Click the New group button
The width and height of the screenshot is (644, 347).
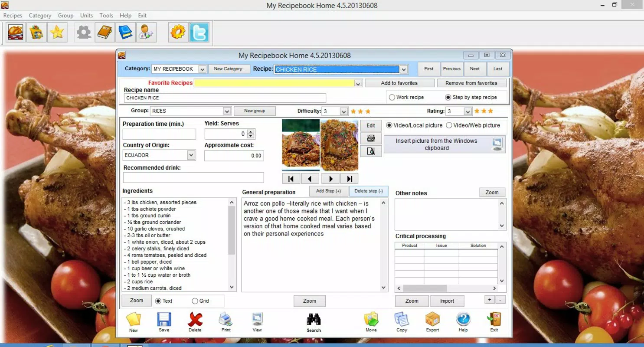[x=255, y=111]
